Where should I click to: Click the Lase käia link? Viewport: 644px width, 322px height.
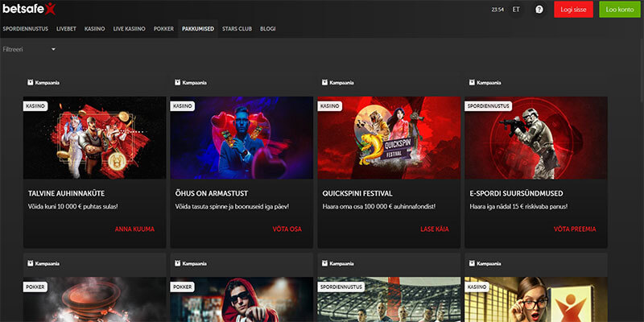coord(435,229)
